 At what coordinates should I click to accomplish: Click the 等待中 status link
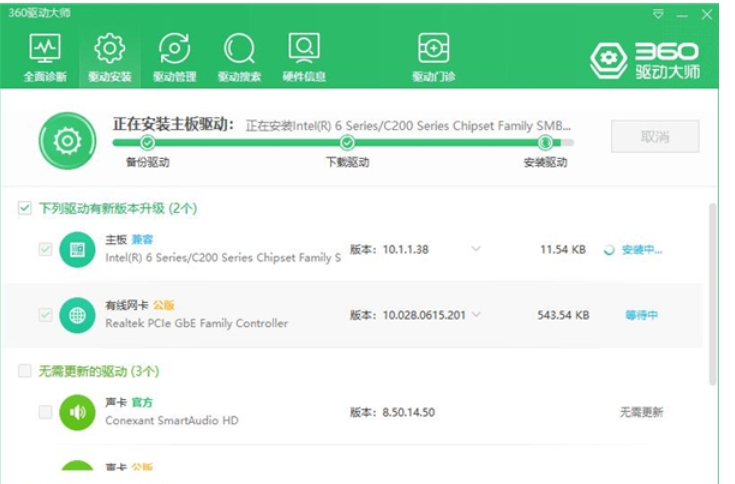[x=641, y=315]
